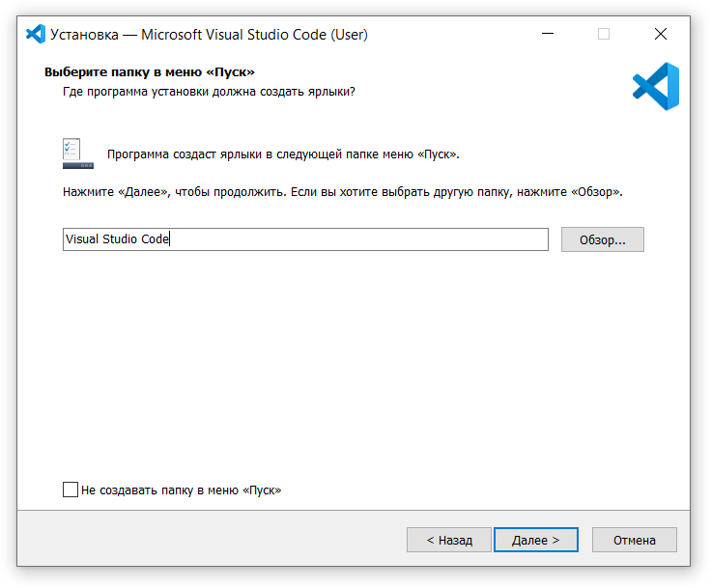The width and height of the screenshot is (711, 588).
Task: Click the large VS Code logo
Action: point(656,86)
